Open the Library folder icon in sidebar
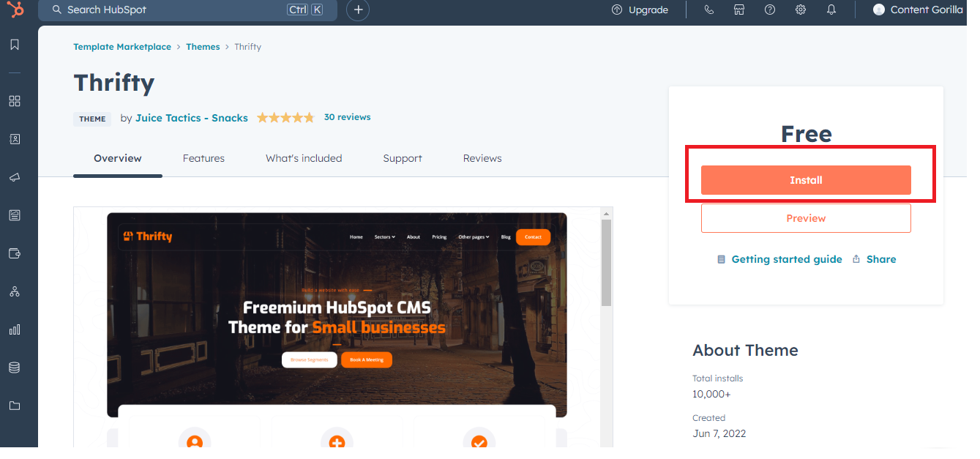The width and height of the screenshot is (980, 459). (15, 406)
